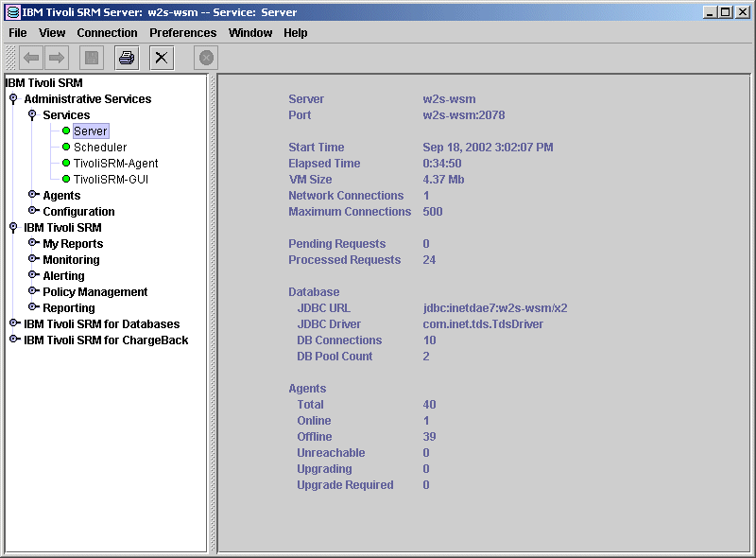The image size is (756, 558).
Task: Click the green dot beside TivoliSRM-GUI
Action: (x=66, y=179)
